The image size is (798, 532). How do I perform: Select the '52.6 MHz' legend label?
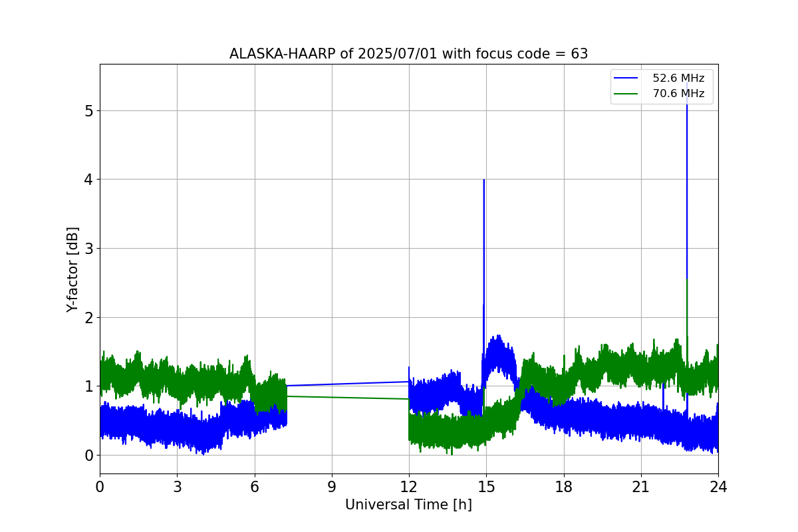click(678, 78)
